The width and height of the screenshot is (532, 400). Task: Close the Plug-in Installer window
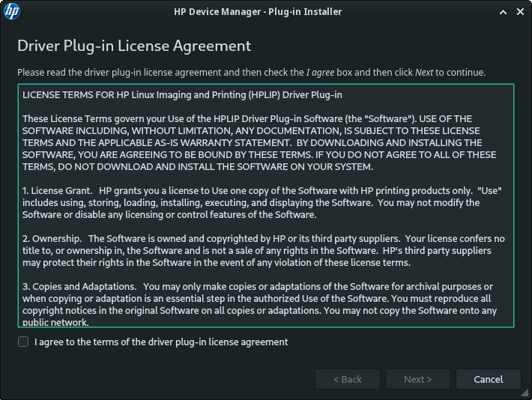(x=520, y=12)
